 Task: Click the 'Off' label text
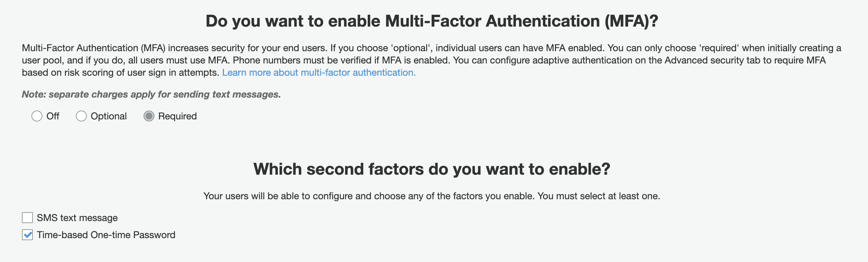[53, 116]
